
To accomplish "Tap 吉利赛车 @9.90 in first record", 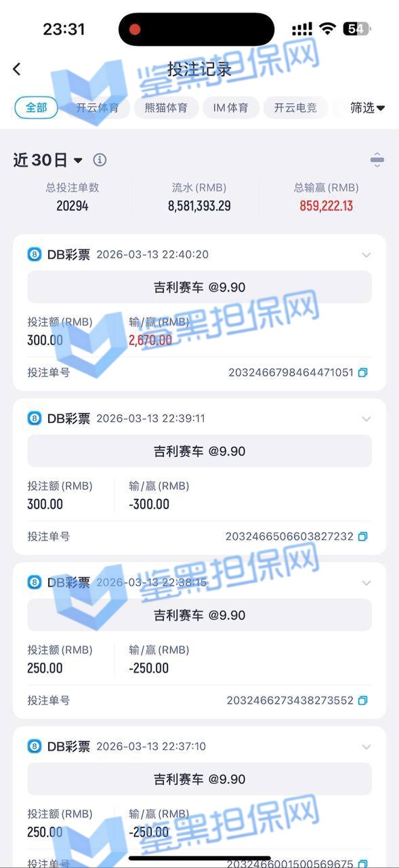I will pyautogui.click(x=199, y=287).
